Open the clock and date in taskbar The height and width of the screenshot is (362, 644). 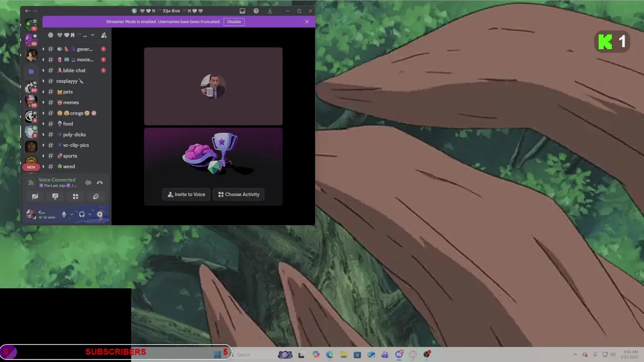(630, 354)
